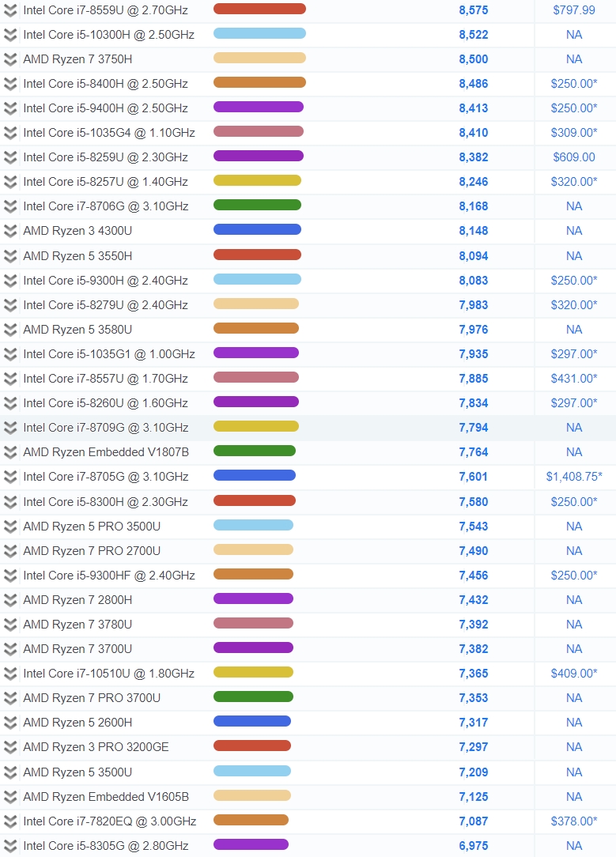
Task: Click the chevron icon beside AMD Ryzen 7 PRO 2700U
Action: tap(10, 552)
